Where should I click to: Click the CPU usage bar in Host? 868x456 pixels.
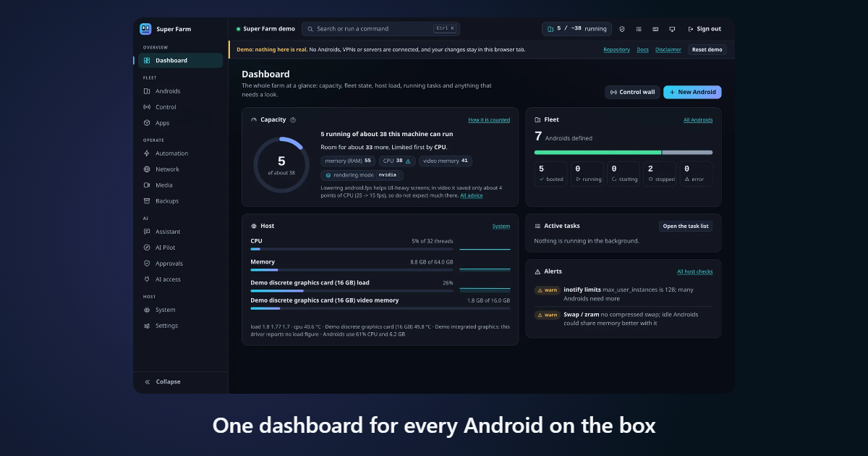(352, 249)
